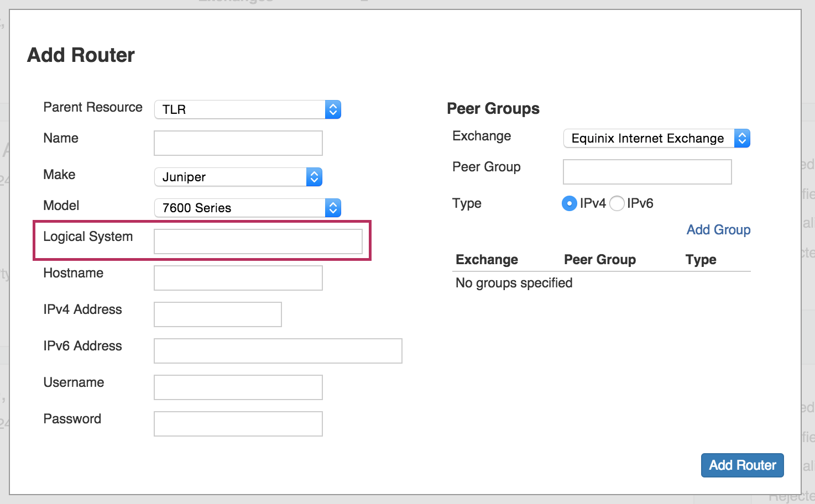Focus the Name text field
Screen dimensions: 815x504
pos(238,143)
